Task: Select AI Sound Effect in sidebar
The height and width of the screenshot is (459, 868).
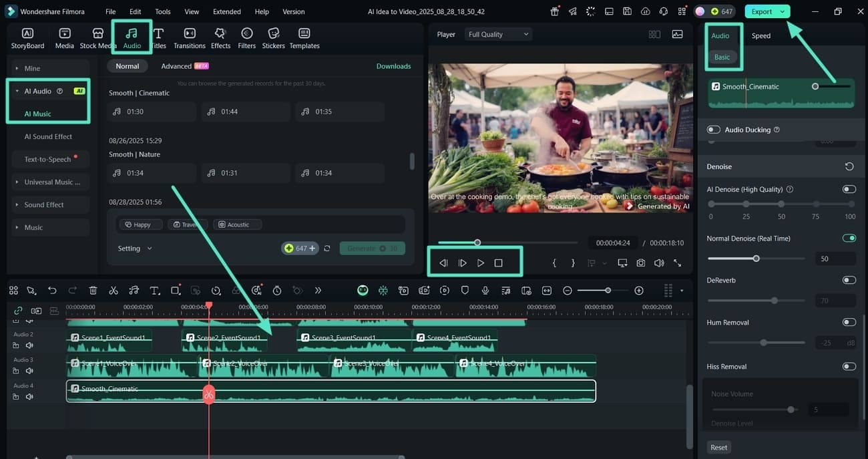Action: pyautogui.click(x=48, y=136)
